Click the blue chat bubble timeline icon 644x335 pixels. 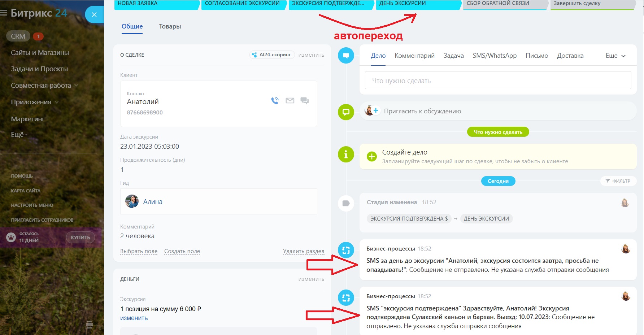point(346,56)
